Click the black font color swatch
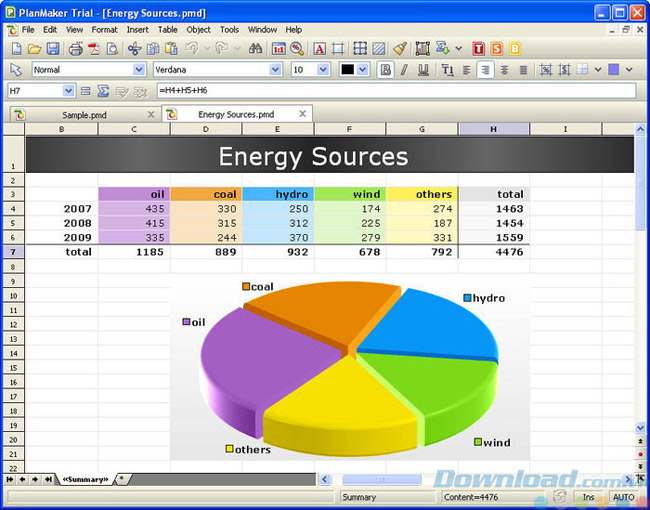Image resolution: width=650 pixels, height=510 pixels. 348,70
